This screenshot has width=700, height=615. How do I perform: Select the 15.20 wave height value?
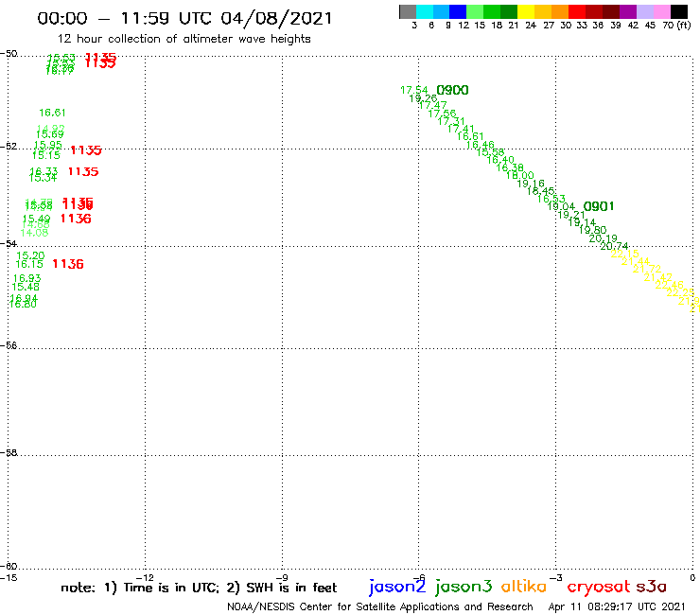(x=30, y=255)
